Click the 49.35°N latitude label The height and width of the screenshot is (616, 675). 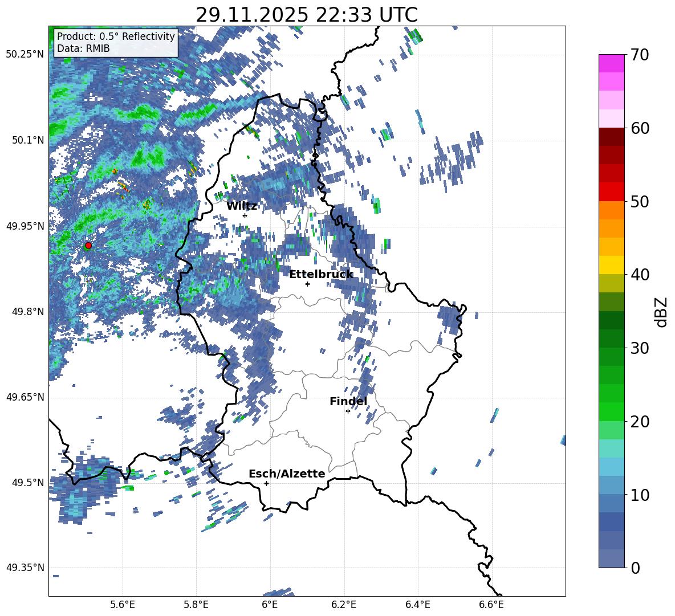(x=25, y=568)
